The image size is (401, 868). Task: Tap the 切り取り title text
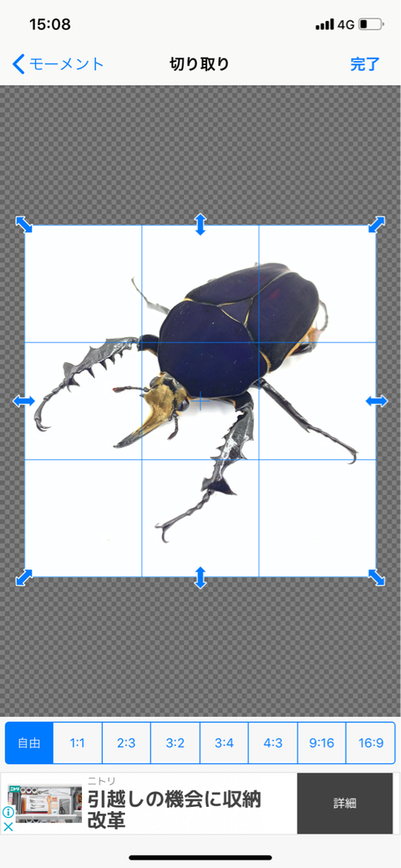click(x=199, y=64)
